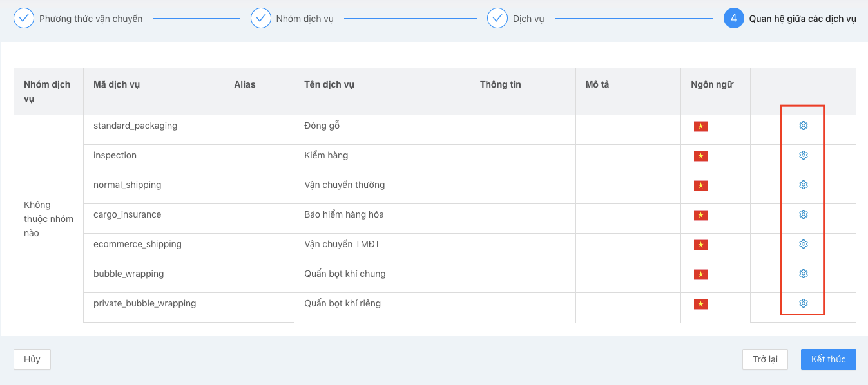Finish the wizard with Kết thúc
Viewport: 868px width, 385px height.
[828, 359]
